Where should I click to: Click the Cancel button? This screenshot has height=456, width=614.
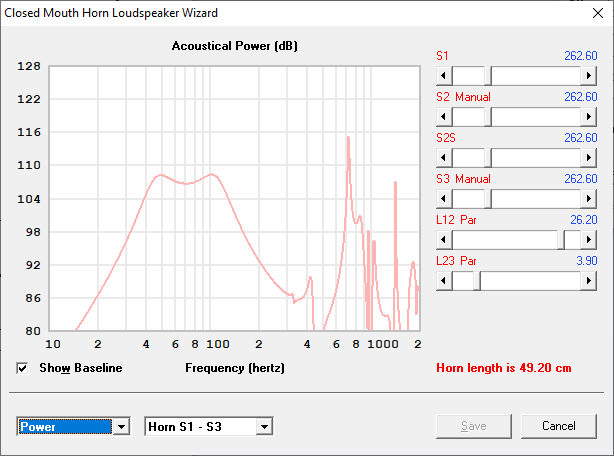click(x=559, y=426)
